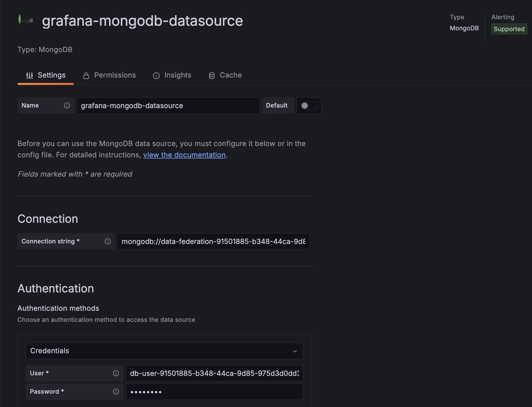Click the grafana-mongodb-datasource page title

142,21
